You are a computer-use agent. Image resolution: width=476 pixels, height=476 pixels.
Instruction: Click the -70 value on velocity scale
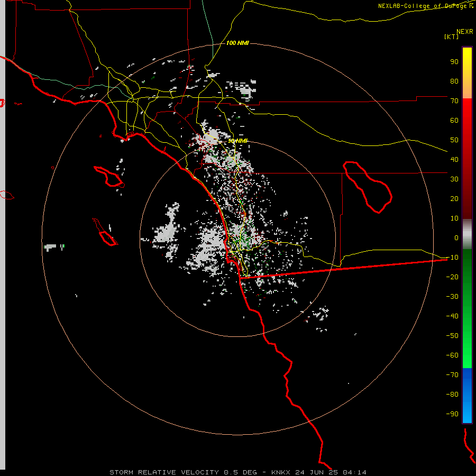point(452,375)
